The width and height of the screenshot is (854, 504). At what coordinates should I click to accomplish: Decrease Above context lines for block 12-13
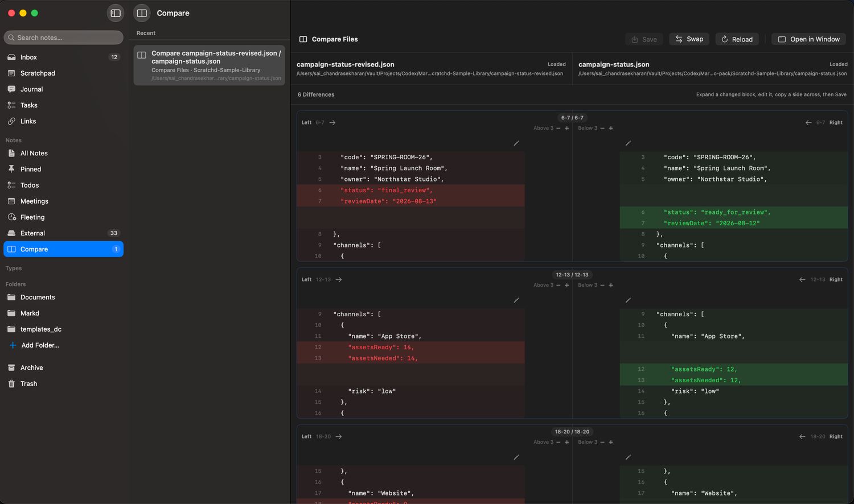point(559,286)
